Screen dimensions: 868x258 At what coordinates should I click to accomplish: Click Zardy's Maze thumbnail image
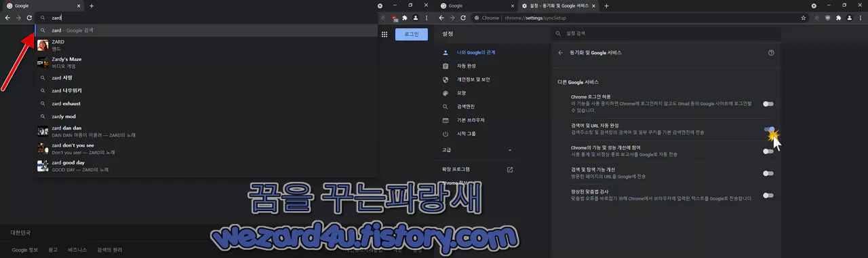(42, 62)
